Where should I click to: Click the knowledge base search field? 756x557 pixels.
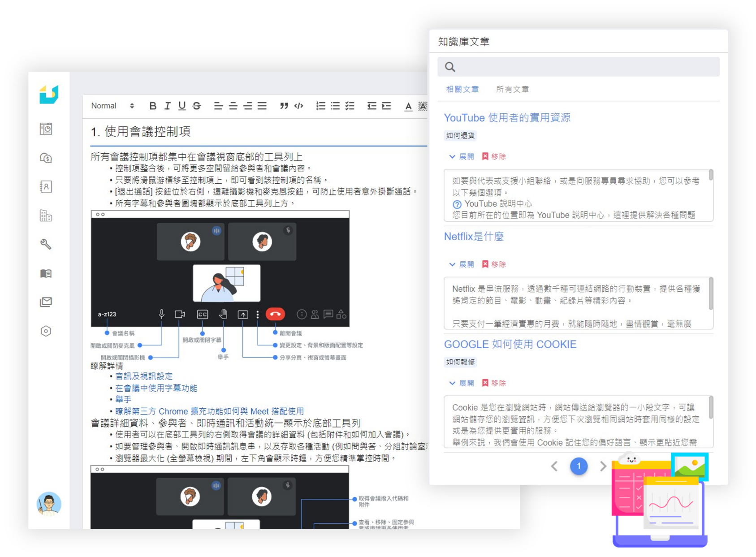pos(578,67)
